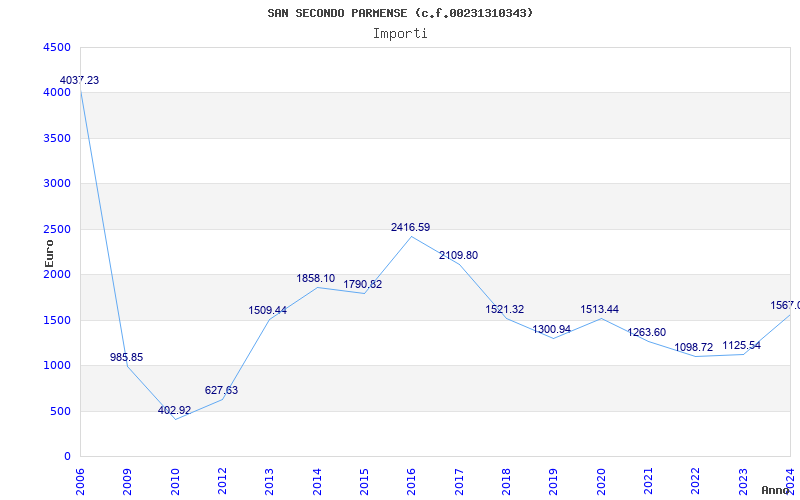Click the 2010 x-axis year label
The width and height of the screenshot is (800, 500).
174,482
